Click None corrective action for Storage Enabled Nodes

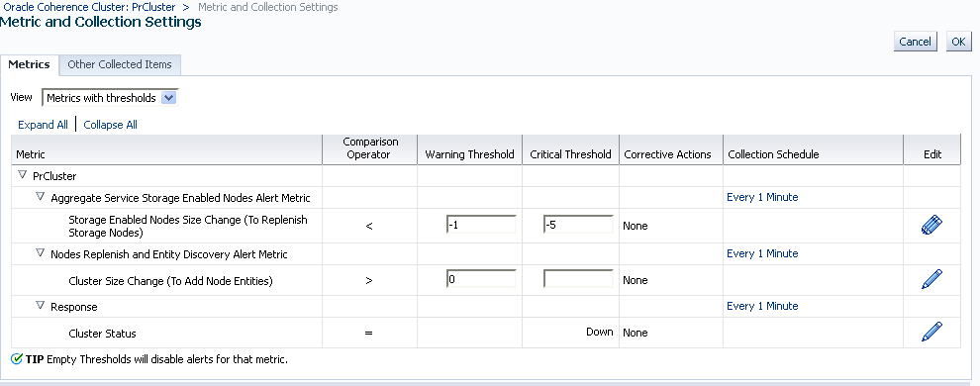pos(635,226)
